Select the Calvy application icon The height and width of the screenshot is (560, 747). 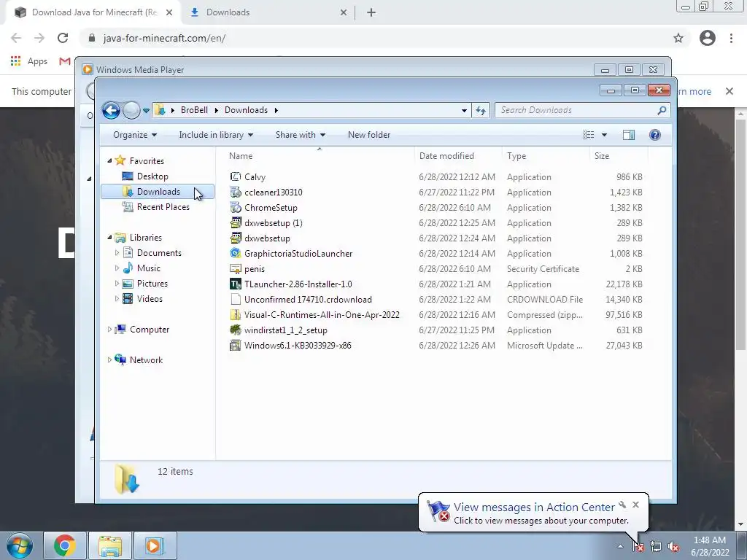coord(236,176)
